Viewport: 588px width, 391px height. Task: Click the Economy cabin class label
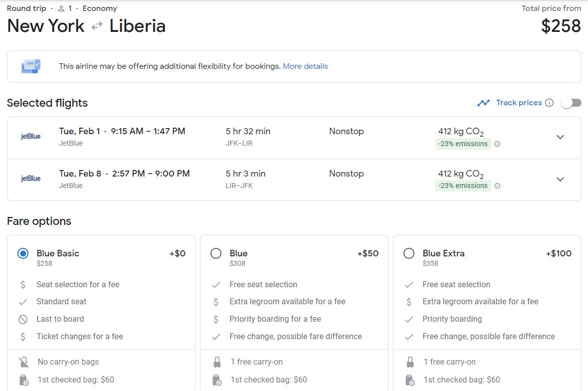(x=100, y=8)
